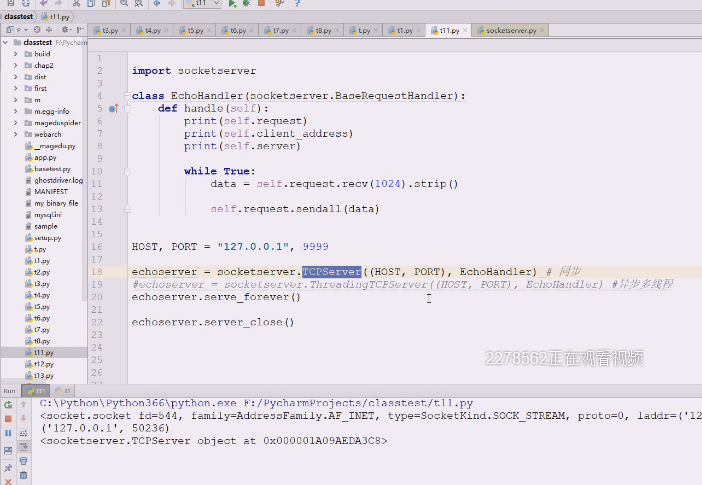The image size is (702, 485).
Task: Expand the chap2 folder
Action: pyautogui.click(x=16, y=65)
